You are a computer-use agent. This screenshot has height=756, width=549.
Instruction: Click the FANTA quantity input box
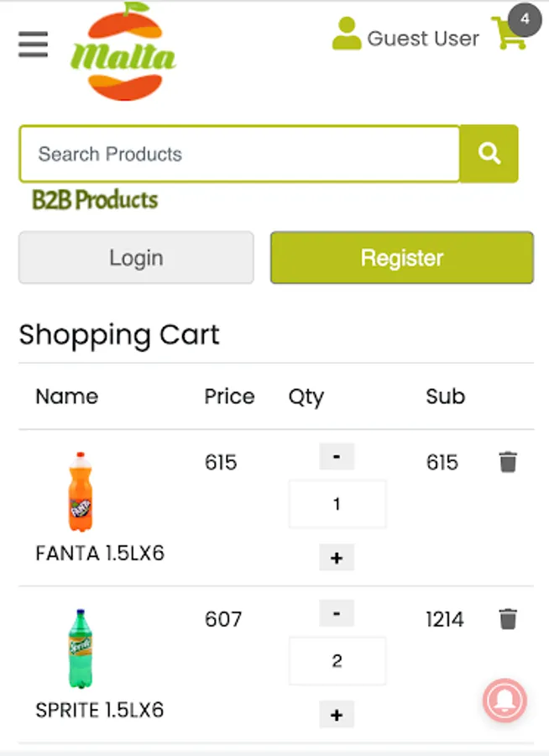click(337, 504)
